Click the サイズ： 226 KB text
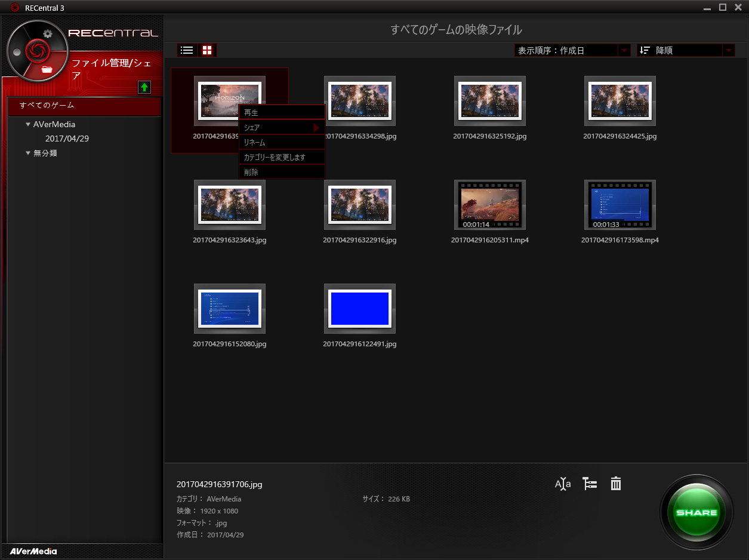This screenshot has width=749, height=560. coord(386,499)
